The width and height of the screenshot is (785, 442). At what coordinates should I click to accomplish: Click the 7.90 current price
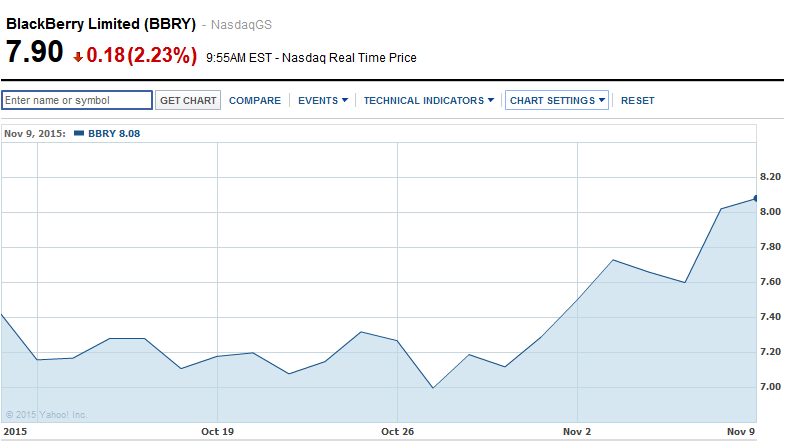tap(35, 52)
